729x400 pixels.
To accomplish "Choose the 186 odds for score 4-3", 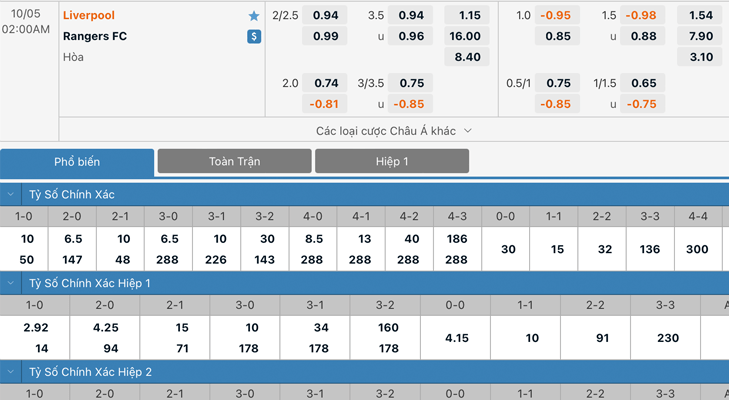I will click(x=457, y=239).
